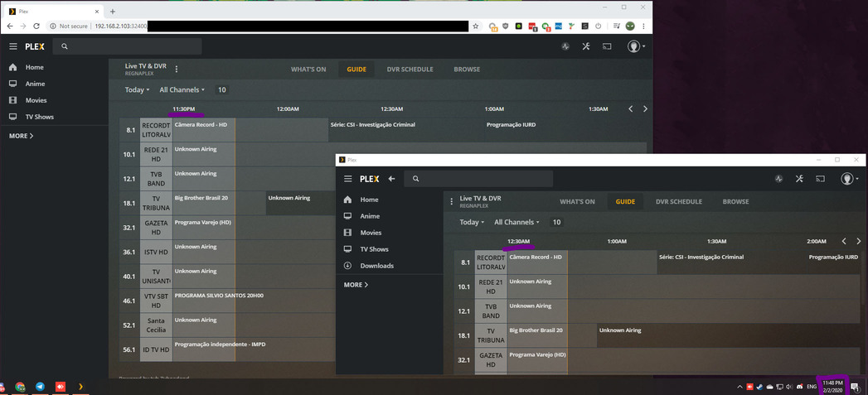Click the Chrome profile avatar
The image size is (868, 395).
[630, 26]
